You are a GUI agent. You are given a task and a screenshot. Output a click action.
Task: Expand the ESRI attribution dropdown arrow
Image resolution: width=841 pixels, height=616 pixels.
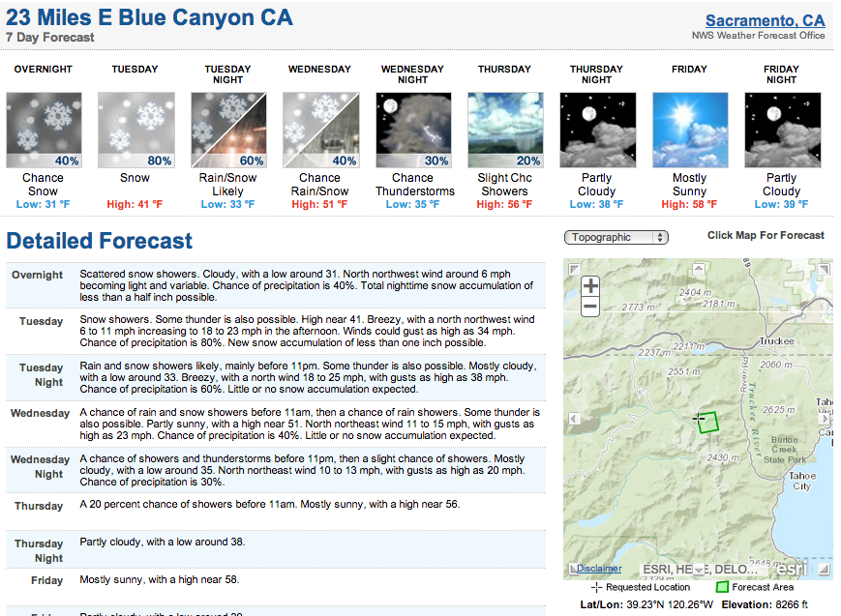click(699, 570)
